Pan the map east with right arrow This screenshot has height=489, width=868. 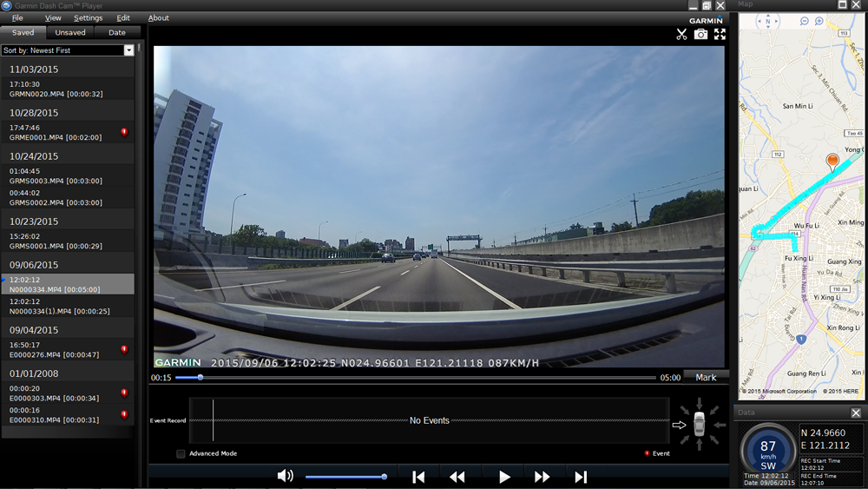pyautogui.click(x=776, y=21)
